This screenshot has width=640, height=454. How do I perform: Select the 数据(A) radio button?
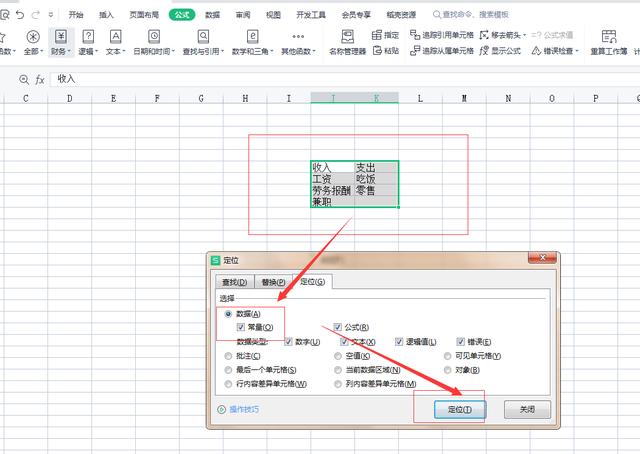(228, 314)
